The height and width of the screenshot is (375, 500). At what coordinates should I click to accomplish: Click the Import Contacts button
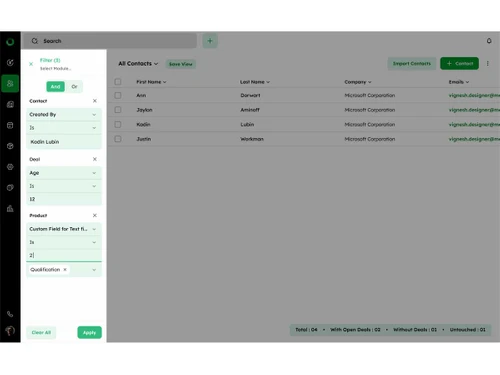point(412,63)
